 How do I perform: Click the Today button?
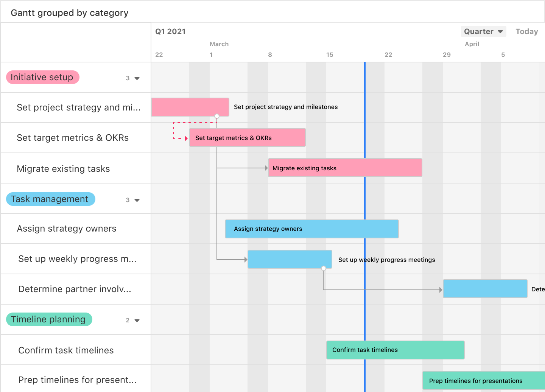pos(526,31)
